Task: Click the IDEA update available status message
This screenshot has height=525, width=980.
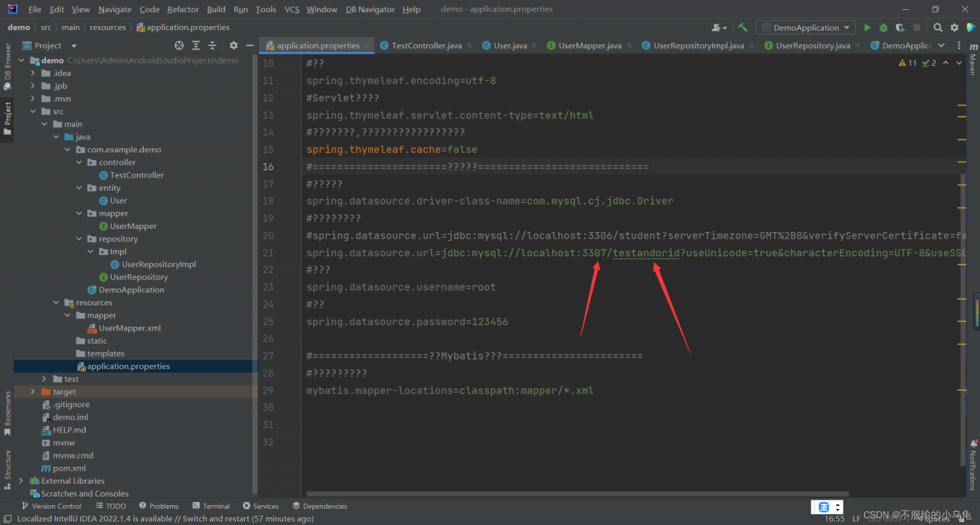Action: tap(165, 519)
